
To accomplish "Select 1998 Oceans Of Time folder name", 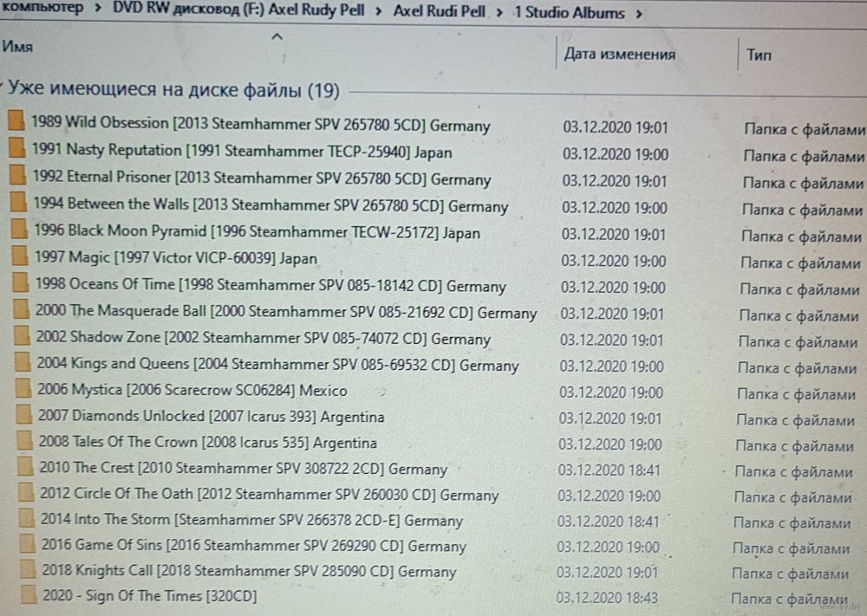I will tap(271, 285).
